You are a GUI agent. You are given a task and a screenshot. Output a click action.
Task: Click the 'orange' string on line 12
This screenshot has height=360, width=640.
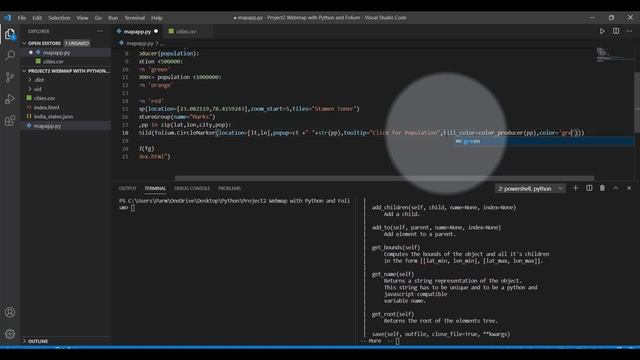pyautogui.click(x=161, y=85)
